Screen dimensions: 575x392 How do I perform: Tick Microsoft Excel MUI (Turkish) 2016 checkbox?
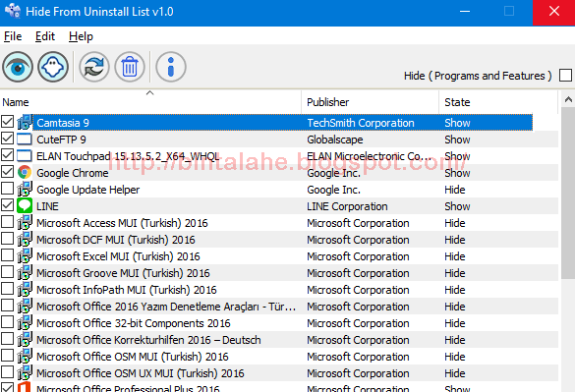pos(7,255)
